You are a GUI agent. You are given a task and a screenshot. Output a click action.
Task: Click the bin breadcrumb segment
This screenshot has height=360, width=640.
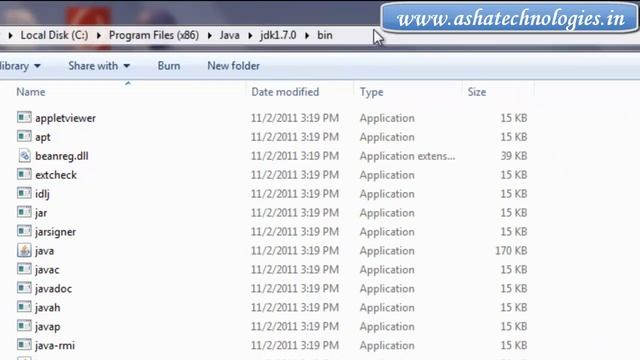[324, 36]
